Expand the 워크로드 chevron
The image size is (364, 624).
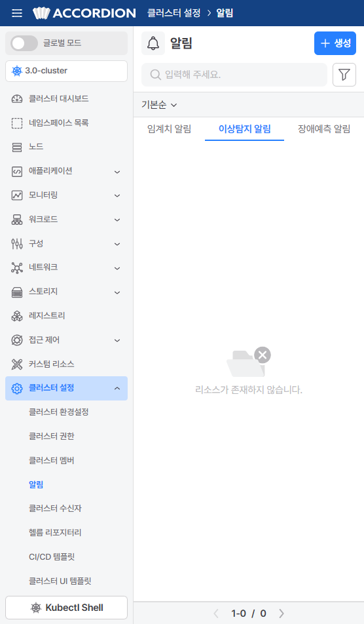[x=117, y=220]
